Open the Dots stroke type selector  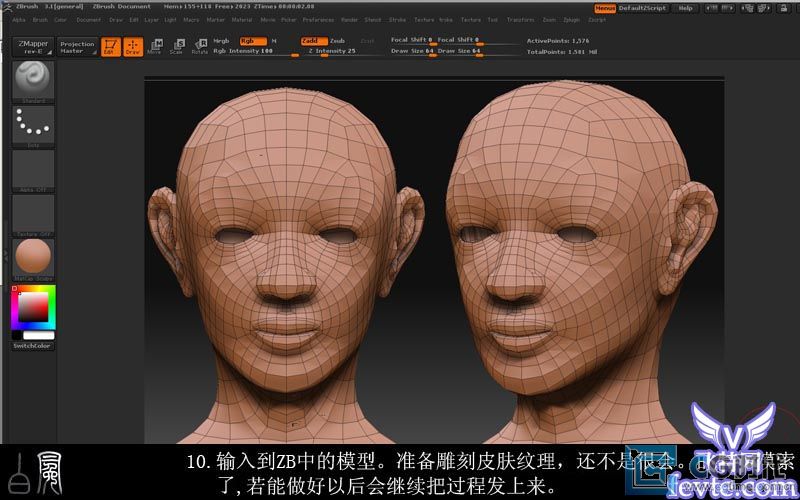[33, 127]
